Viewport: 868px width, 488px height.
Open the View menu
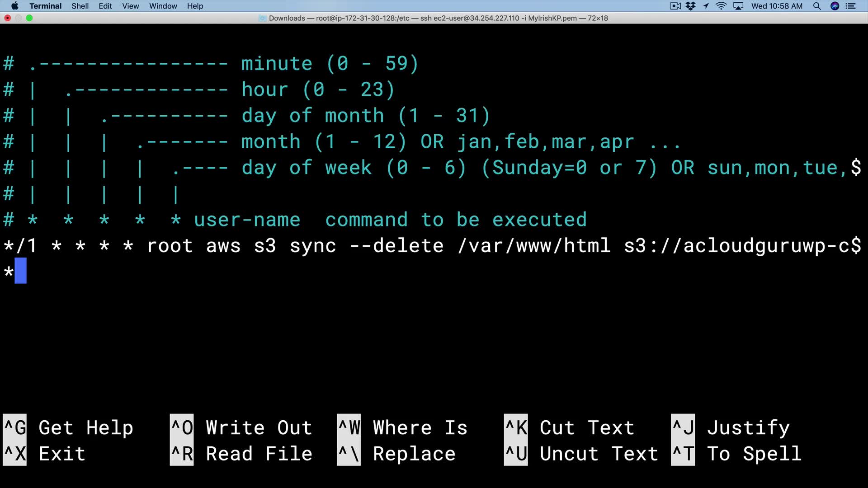tap(130, 6)
